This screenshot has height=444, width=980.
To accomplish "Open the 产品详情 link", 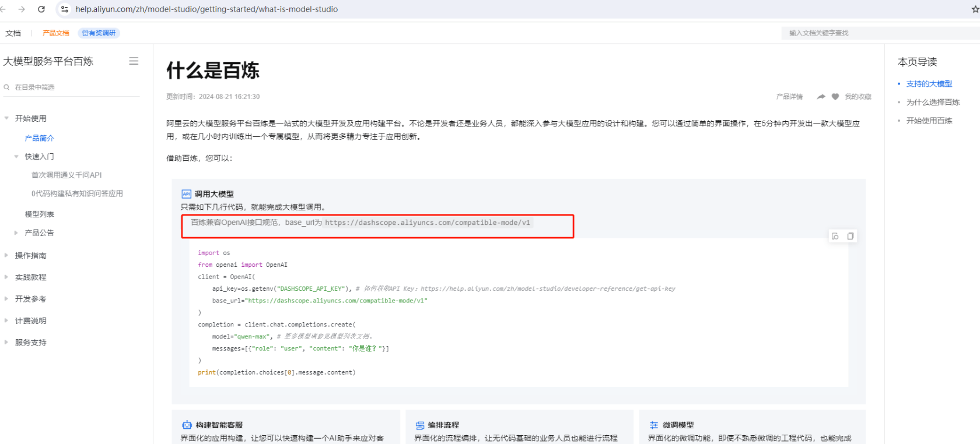I will pos(789,97).
